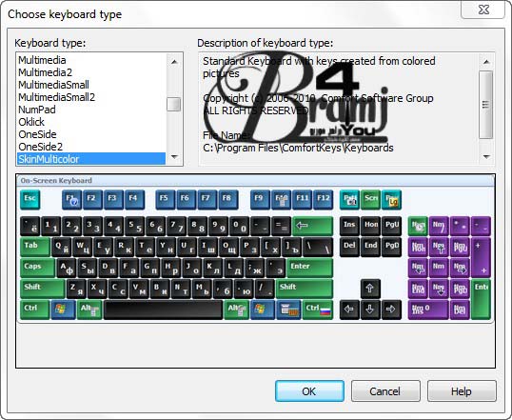Close the Choose keyboard type dialog
This screenshot has width=512, height=420.
coord(483,10)
